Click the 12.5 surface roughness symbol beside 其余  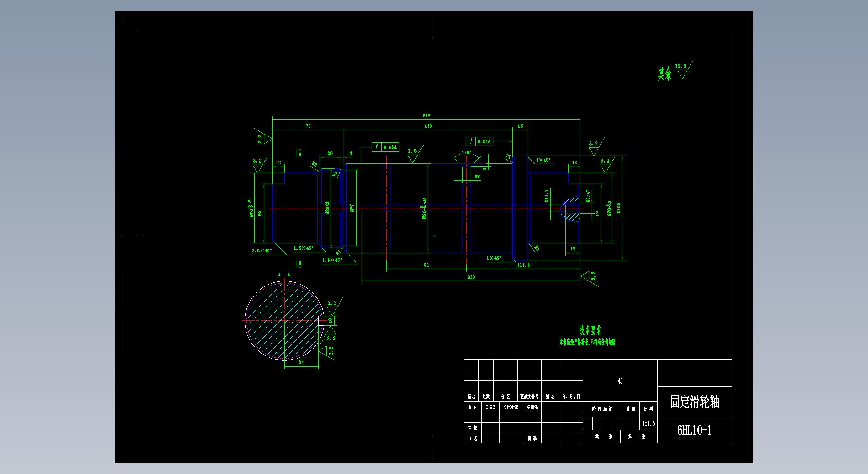(683, 70)
